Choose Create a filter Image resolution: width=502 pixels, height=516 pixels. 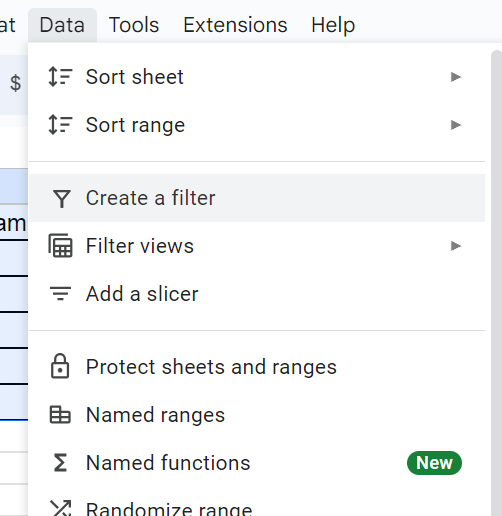(257, 198)
